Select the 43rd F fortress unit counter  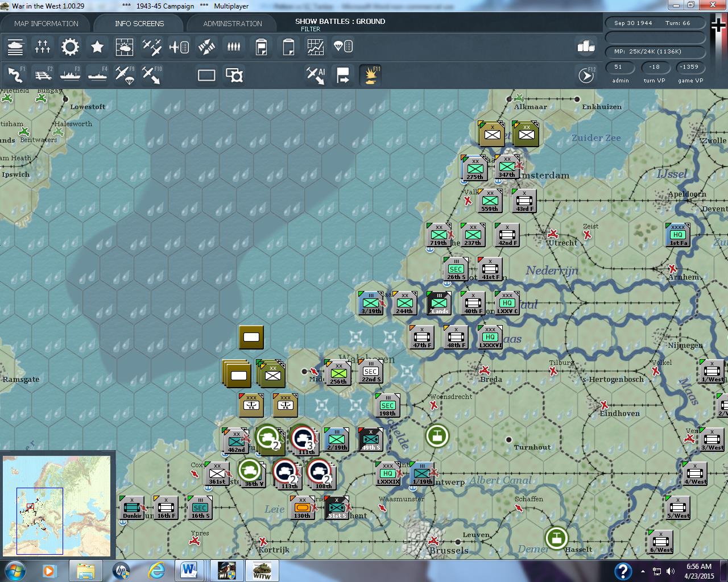[x=524, y=201]
